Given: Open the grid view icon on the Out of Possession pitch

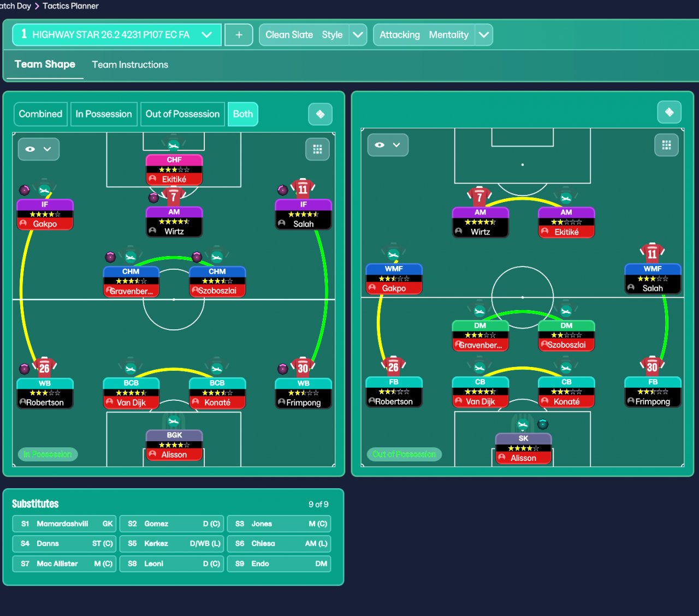Looking at the screenshot, I should click(666, 145).
